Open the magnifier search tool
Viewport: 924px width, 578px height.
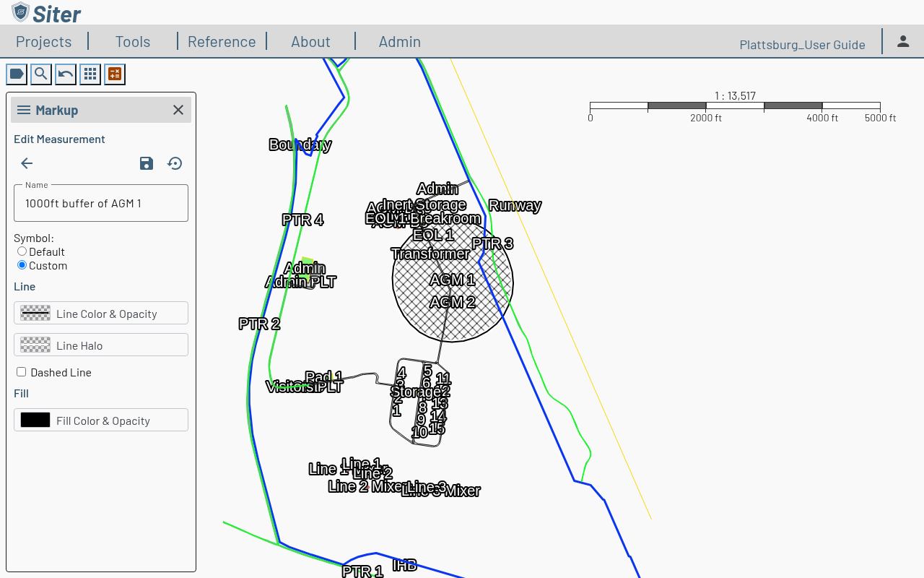pos(41,74)
